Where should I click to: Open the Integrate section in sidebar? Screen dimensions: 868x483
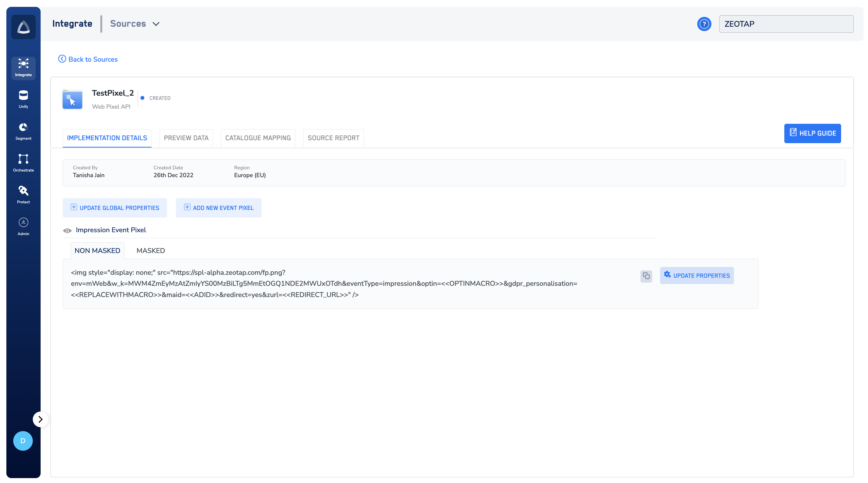click(x=23, y=68)
